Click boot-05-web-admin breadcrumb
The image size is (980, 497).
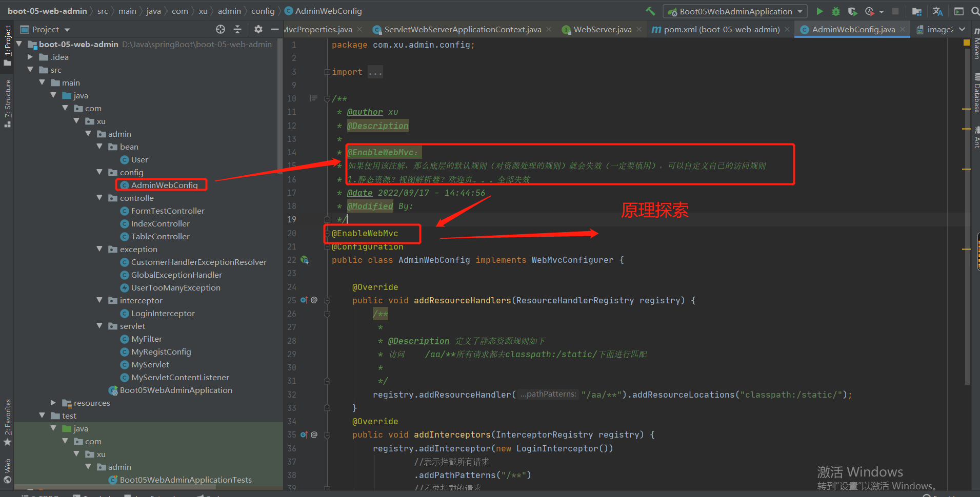tap(47, 11)
